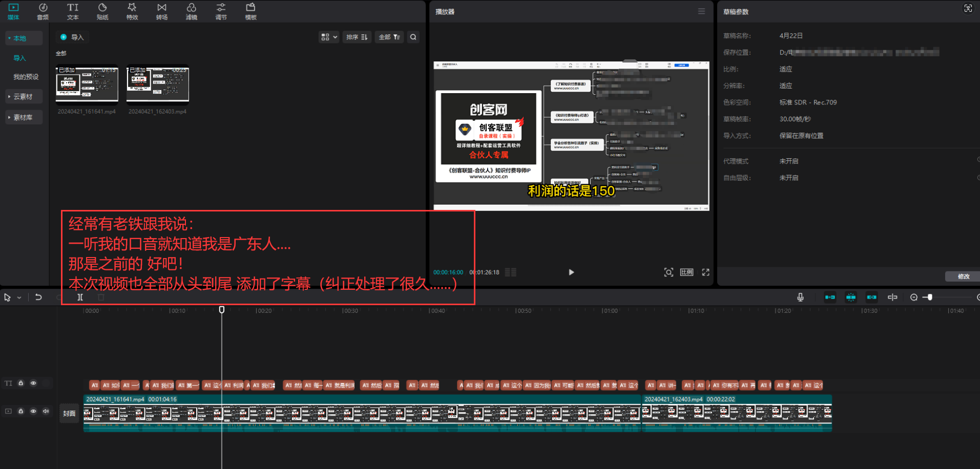
Task: Click the 导入 import button
Action: 72,37
